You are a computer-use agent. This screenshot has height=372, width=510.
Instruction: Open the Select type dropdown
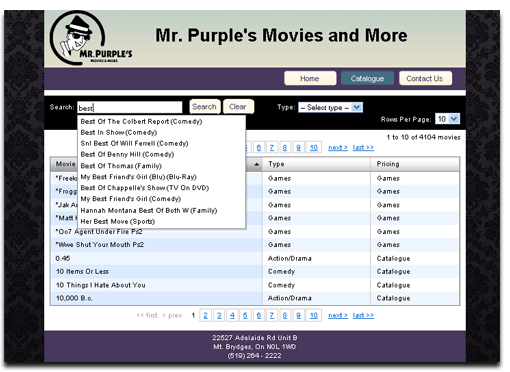(x=330, y=108)
